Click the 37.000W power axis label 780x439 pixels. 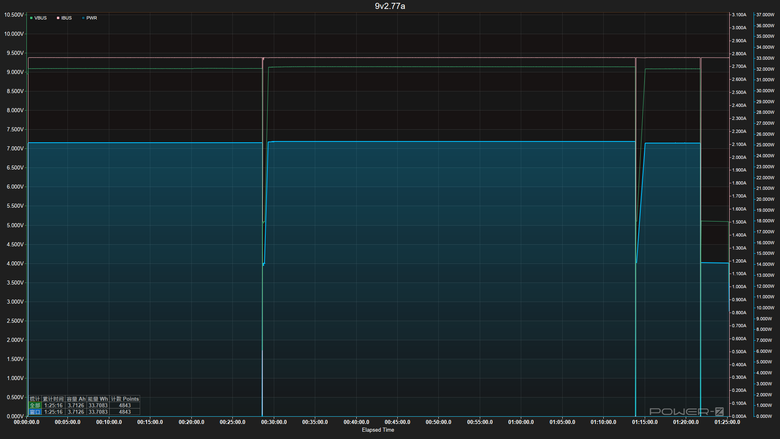(x=765, y=15)
